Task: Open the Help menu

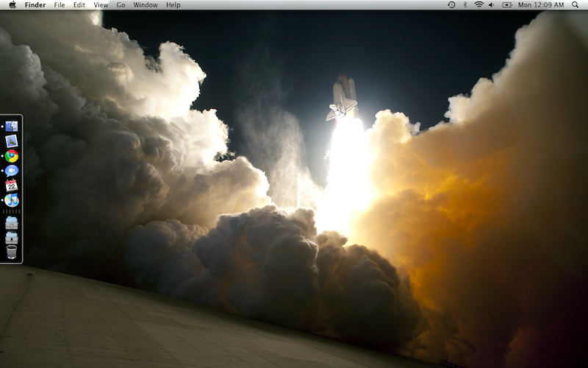Action: [x=173, y=5]
